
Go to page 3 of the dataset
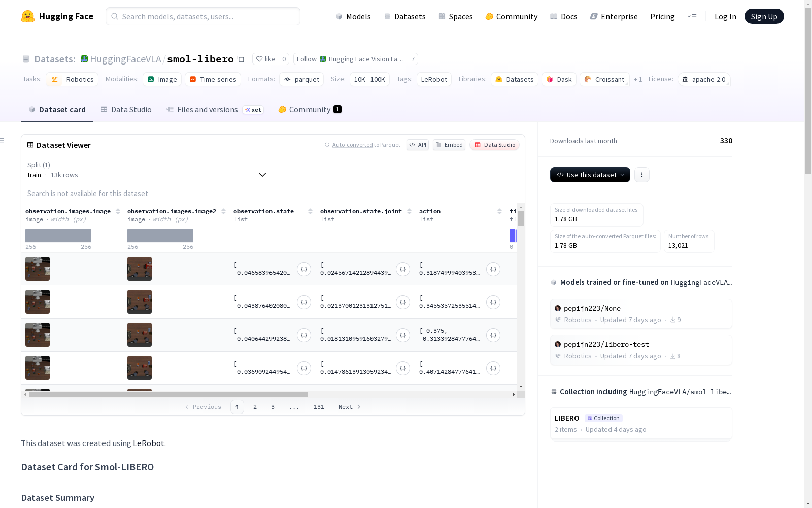pos(273,407)
